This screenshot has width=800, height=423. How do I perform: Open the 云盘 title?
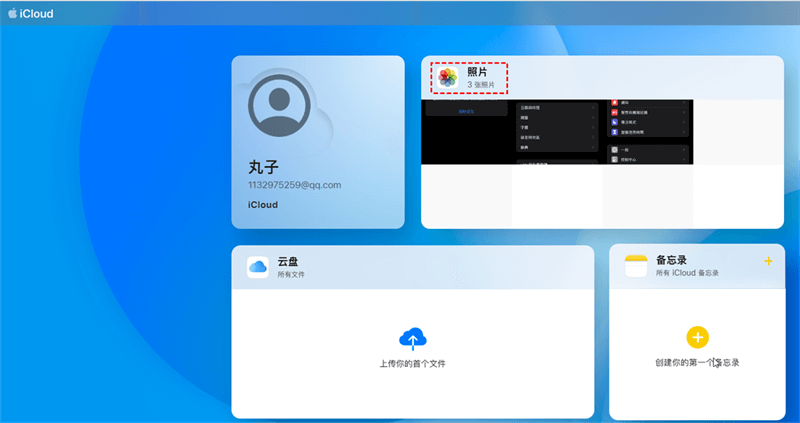pos(288,261)
